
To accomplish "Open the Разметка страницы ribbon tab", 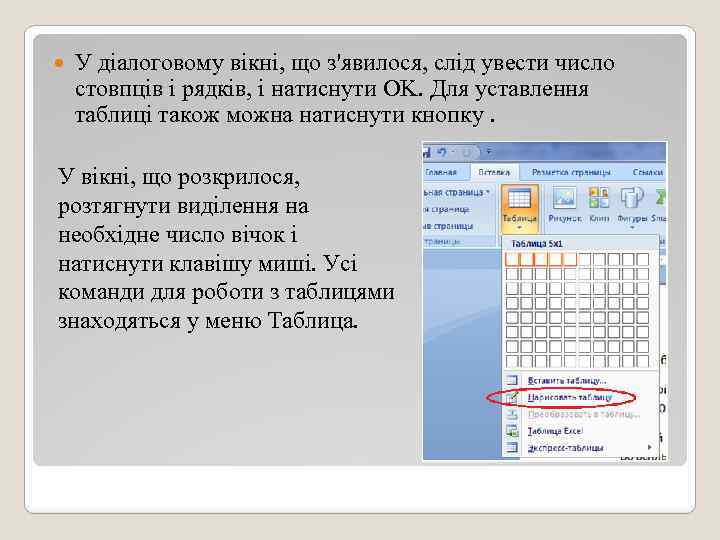I will pos(571,172).
